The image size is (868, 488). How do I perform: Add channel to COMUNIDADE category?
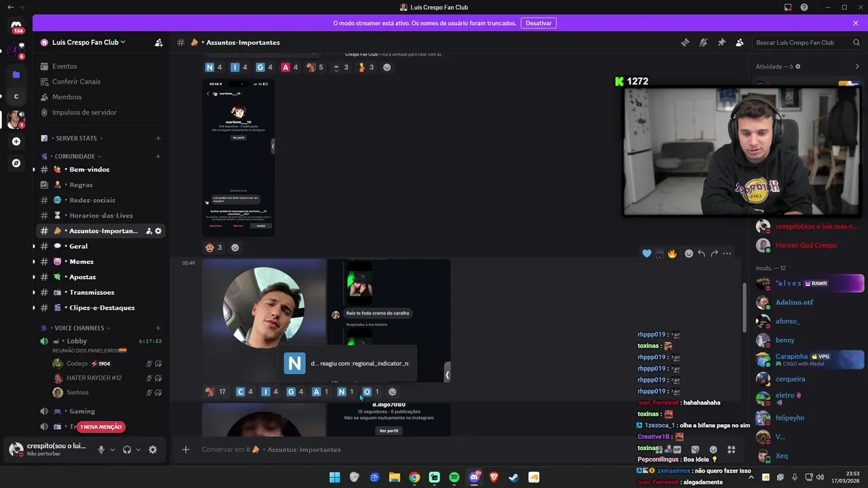click(x=158, y=156)
